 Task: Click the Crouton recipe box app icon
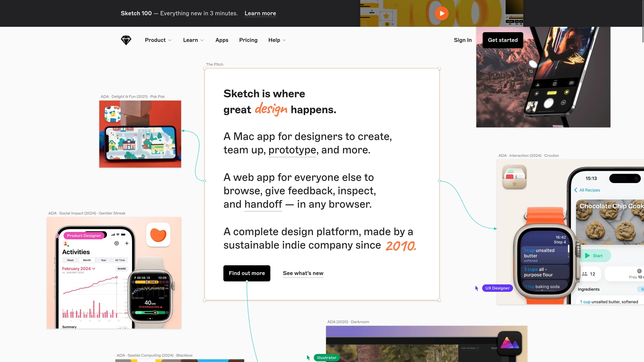(x=514, y=177)
